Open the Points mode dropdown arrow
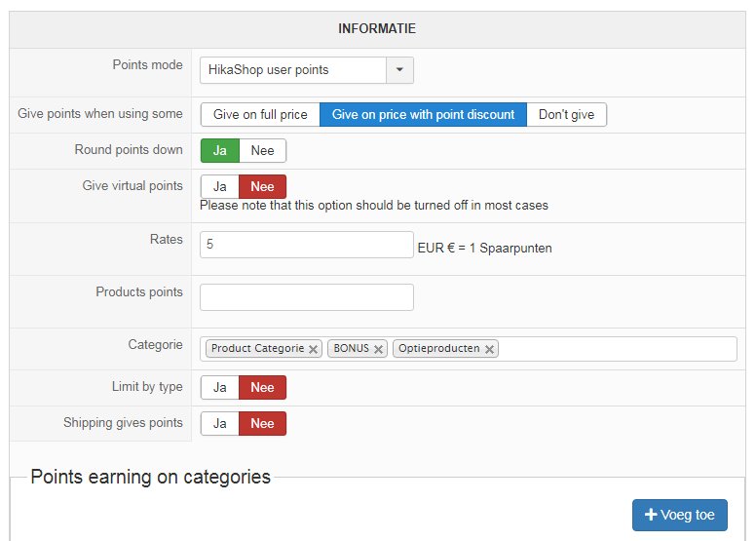The width and height of the screenshot is (756, 541). (400, 70)
